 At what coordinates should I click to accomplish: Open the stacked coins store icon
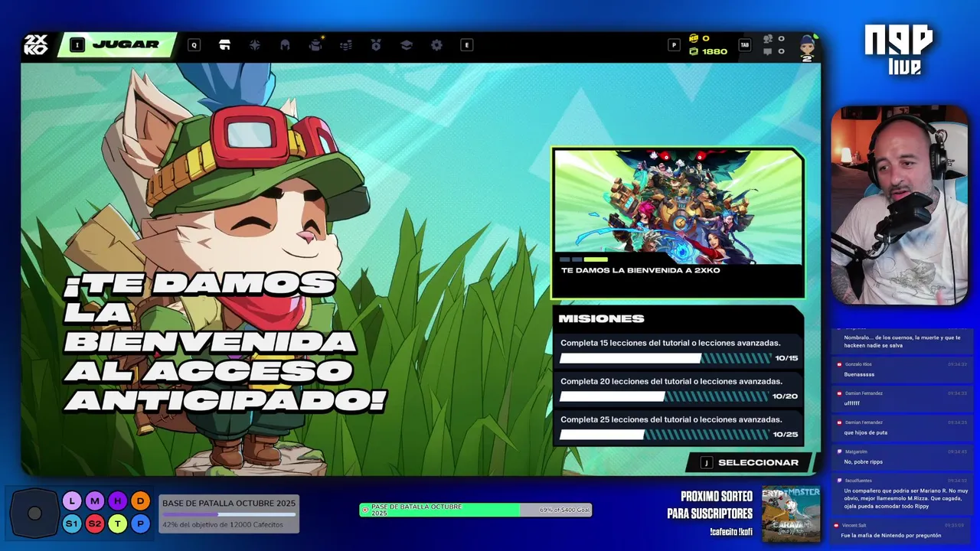tap(345, 45)
